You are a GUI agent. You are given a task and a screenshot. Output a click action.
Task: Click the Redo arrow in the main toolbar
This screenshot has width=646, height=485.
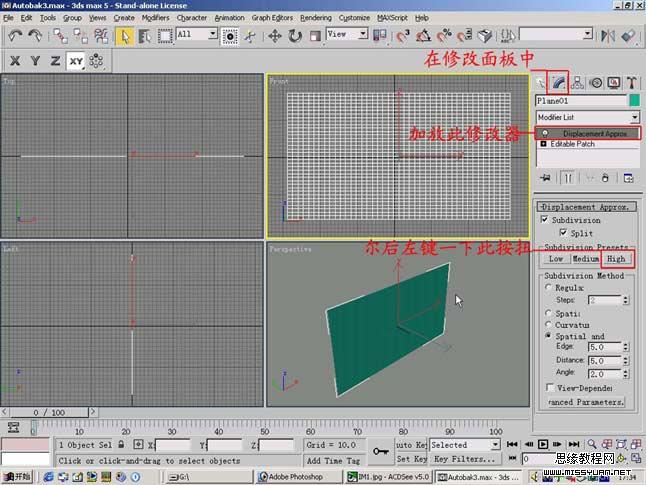(x=35, y=36)
